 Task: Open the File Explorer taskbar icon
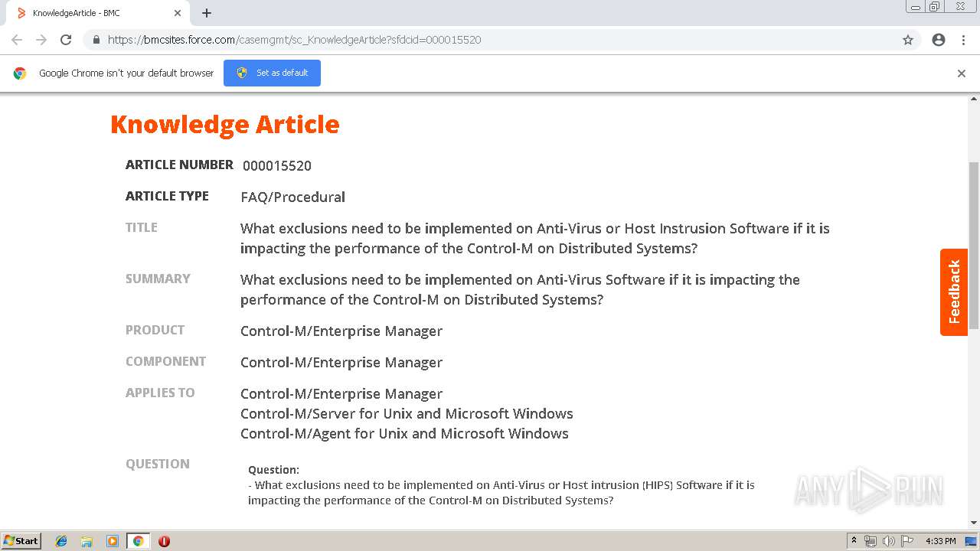click(x=87, y=541)
